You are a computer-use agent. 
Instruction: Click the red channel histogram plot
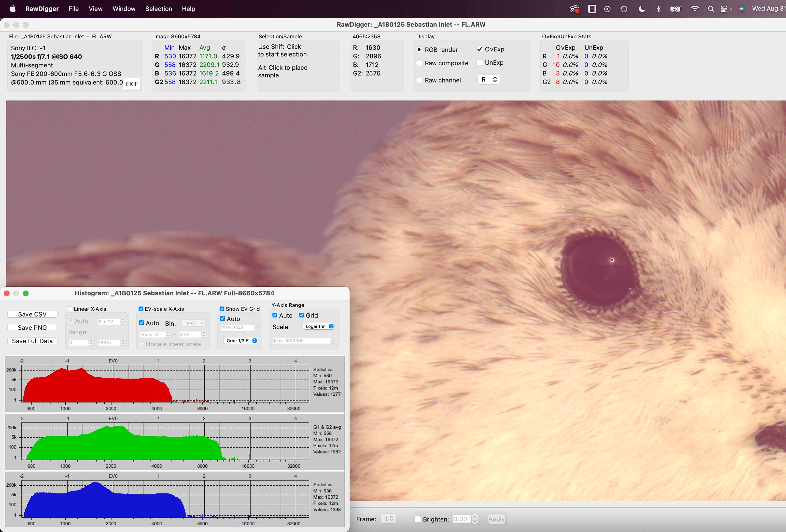(165, 384)
